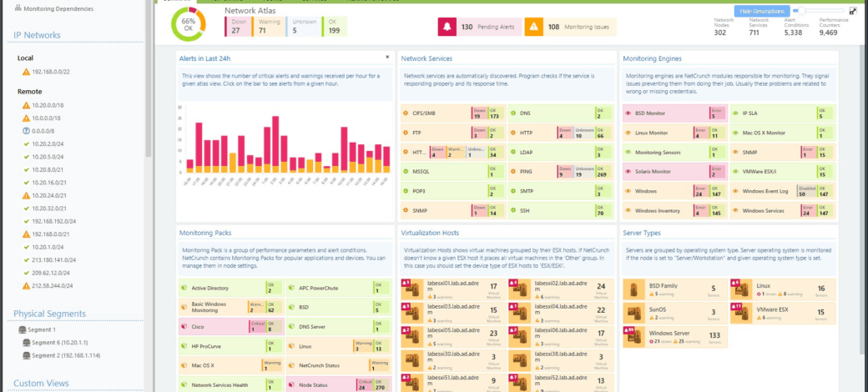Open the Down 27 status tile
The width and height of the screenshot is (868, 392).
point(235,26)
